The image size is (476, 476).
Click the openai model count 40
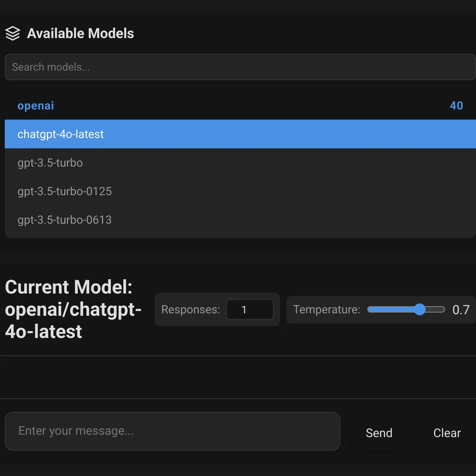click(456, 106)
